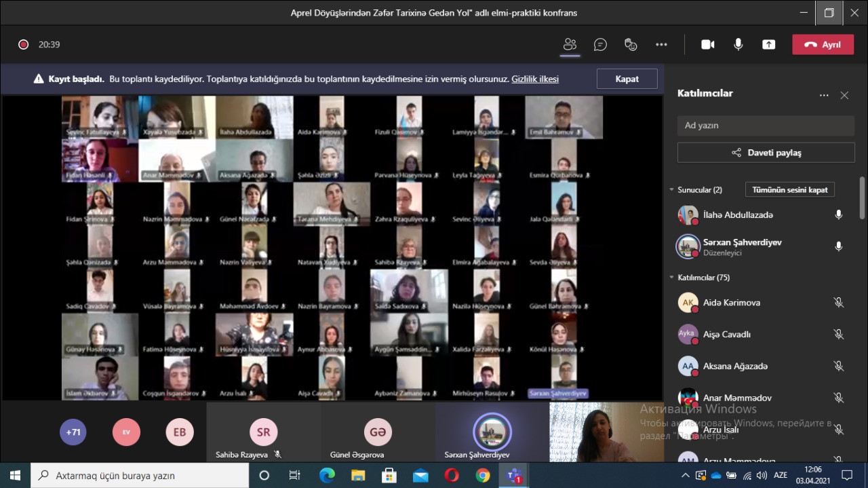The height and width of the screenshot is (488, 868).
Task: Open File Explorer from taskbar
Action: click(x=358, y=475)
